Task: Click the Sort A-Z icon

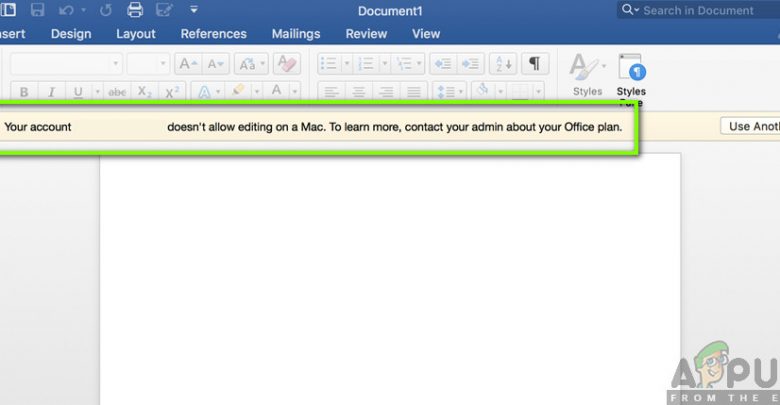Action: (x=503, y=64)
